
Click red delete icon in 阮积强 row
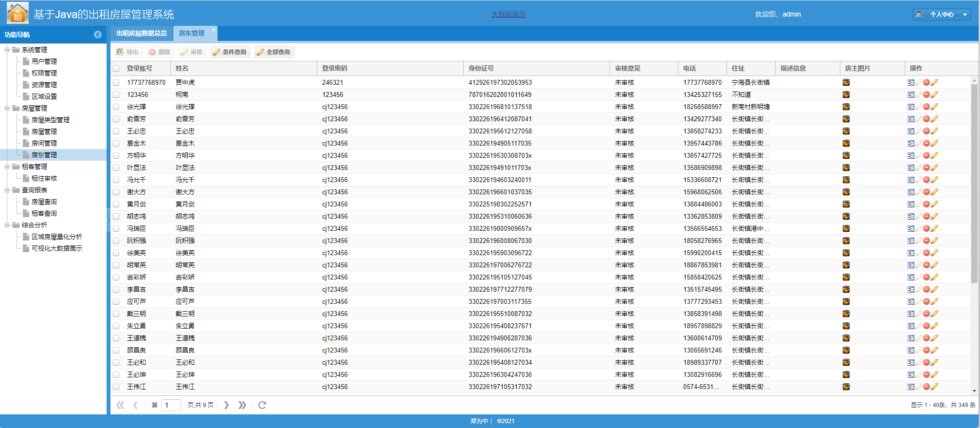[x=926, y=241]
